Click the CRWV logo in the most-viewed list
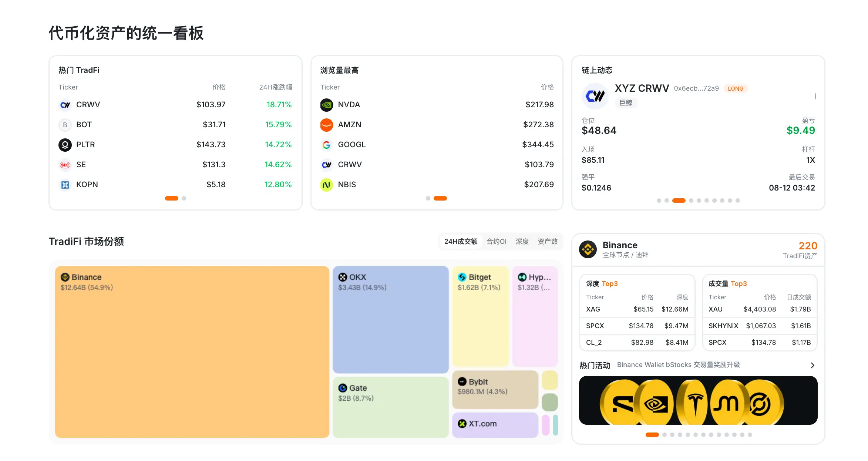 (x=327, y=165)
